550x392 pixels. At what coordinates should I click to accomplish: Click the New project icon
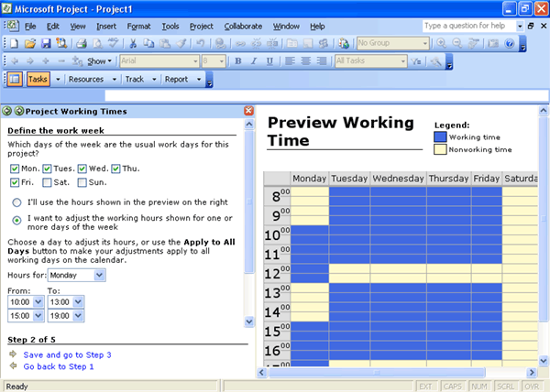(15, 43)
